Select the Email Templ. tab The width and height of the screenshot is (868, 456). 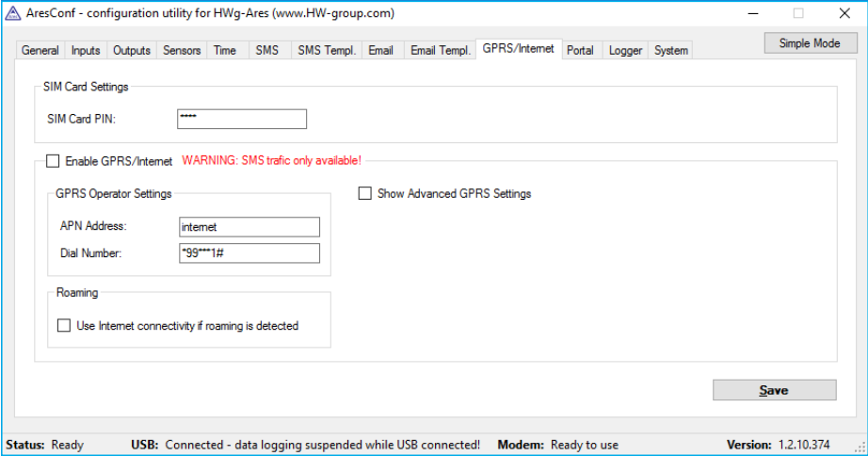[441, 51]
